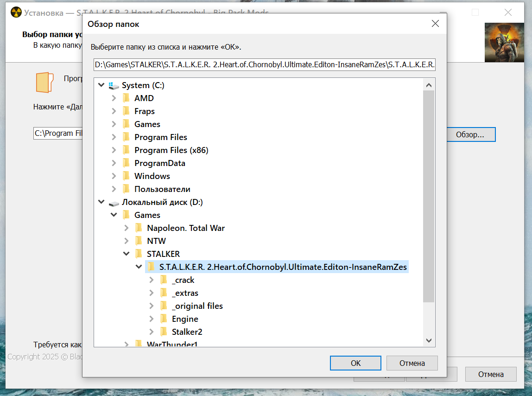The width and height of the screenshot is (532, 396).
Task: Select the _original files folder name
Action: (x=197, y=306)
